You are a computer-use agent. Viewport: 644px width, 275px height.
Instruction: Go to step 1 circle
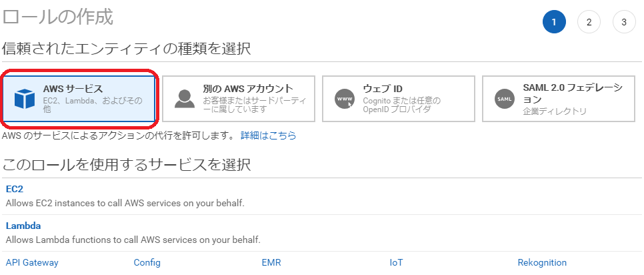(x=554, y=22)
